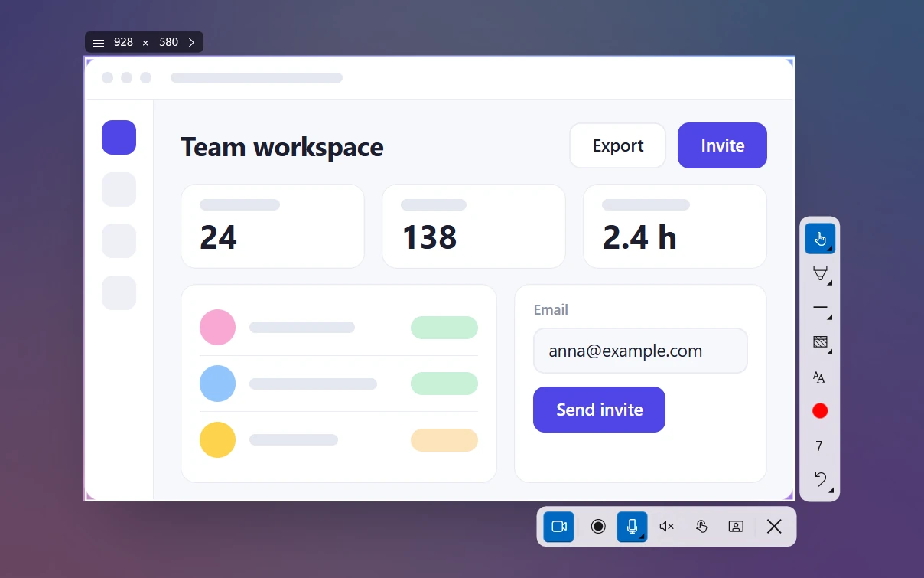This screenshot has width=924, height=578.
Task: Click the Send invite button
Action: click(x=599, y=410)
